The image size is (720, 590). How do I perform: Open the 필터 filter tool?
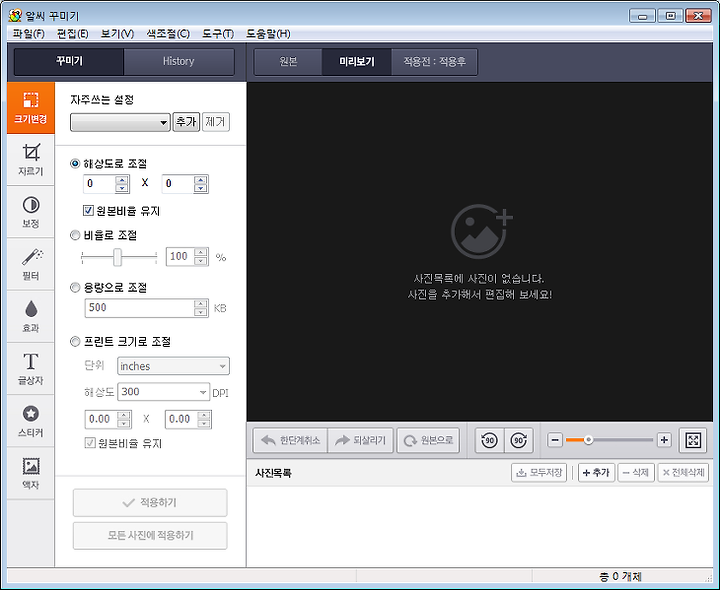point(31,264)
